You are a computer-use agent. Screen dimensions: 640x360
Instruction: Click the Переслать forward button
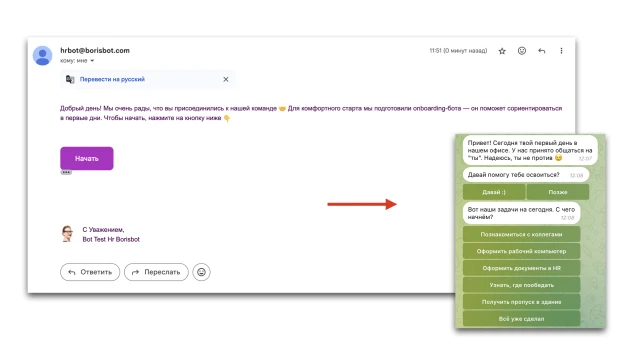tap(156, 272)
